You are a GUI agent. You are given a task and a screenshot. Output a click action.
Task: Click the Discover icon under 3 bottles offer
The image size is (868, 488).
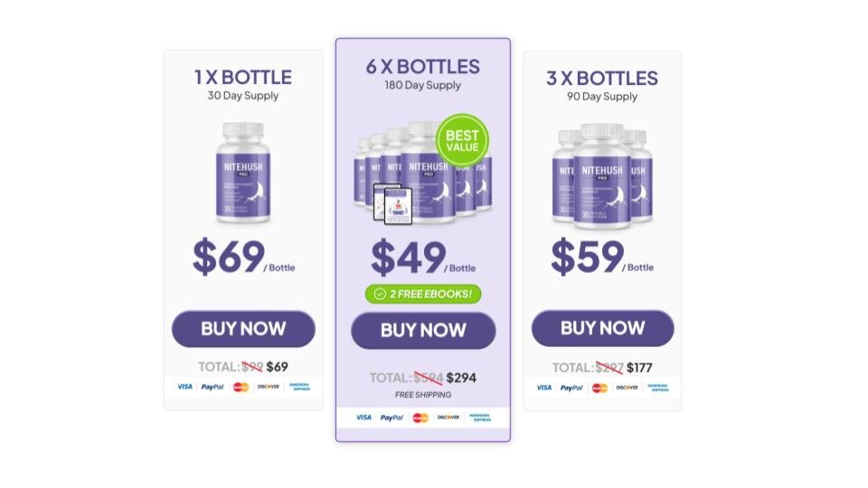coord(627,388)
